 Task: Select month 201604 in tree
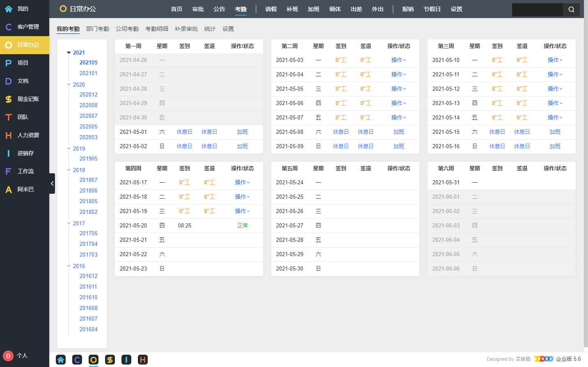pyautogui.click(x=89, y=329)
